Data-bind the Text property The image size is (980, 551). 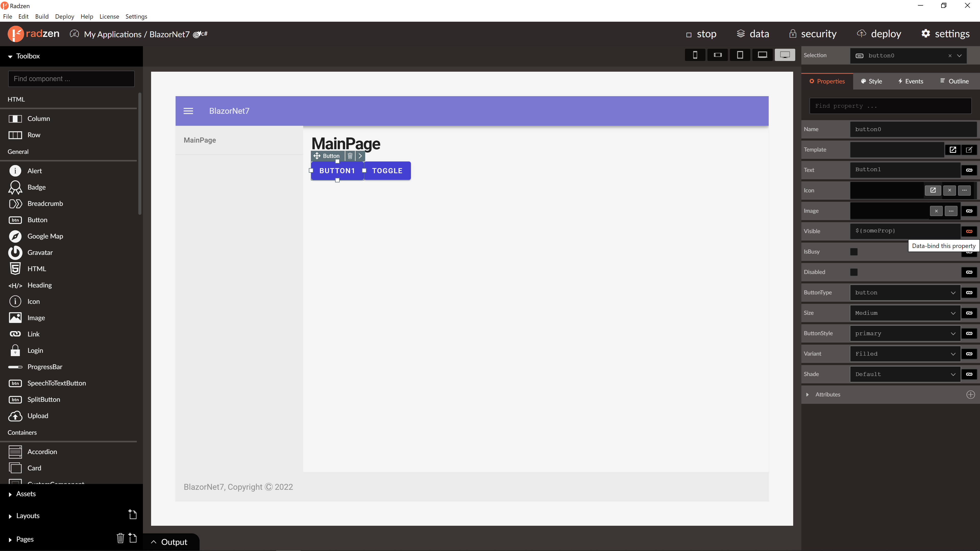[x=969, y=170]
